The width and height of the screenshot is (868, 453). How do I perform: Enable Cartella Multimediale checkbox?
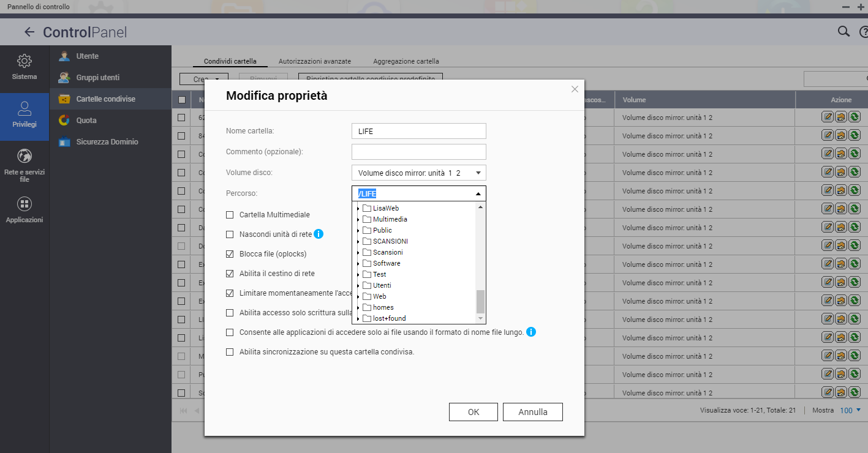click(230, 215)
